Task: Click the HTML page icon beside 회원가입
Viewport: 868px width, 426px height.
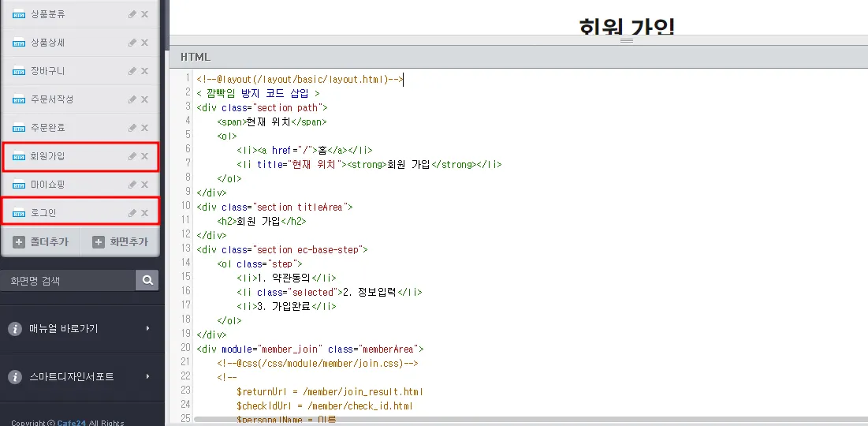Action: [20, 157]
